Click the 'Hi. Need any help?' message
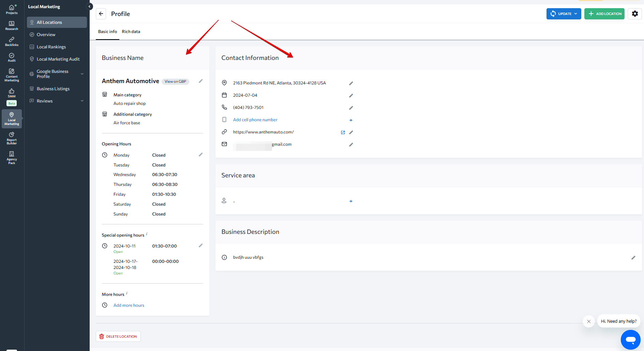Viewport: 644px width, 351px height. point(619,321)
